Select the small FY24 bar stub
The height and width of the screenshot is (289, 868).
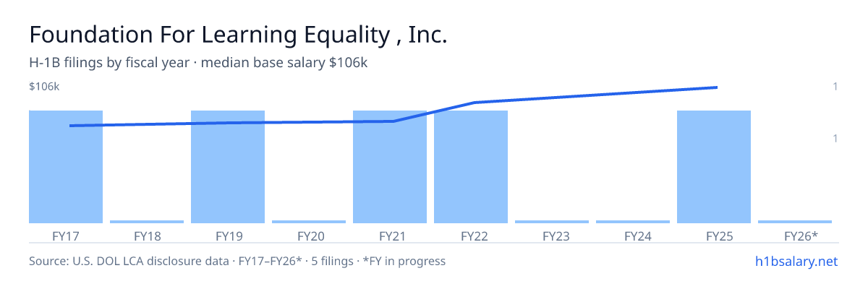633,222
